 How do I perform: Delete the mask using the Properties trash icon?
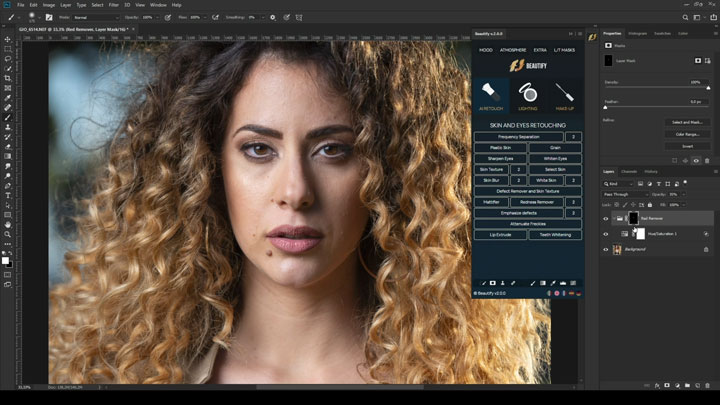click(707, 161)
